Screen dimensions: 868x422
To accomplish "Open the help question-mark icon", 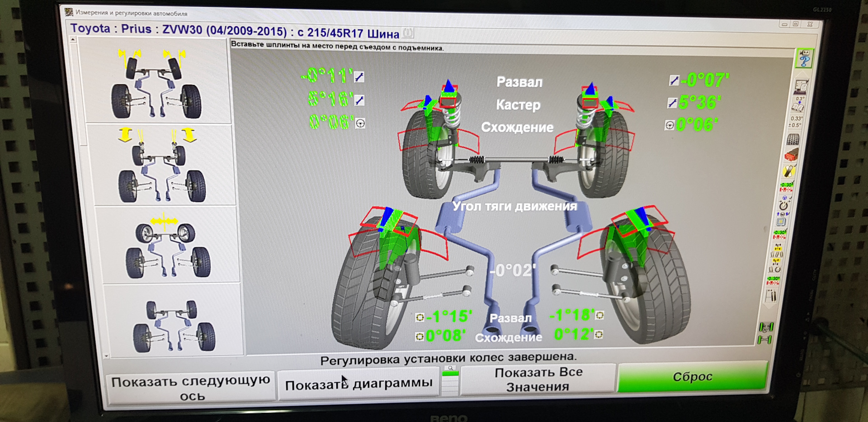I will (x=804, y=59).
